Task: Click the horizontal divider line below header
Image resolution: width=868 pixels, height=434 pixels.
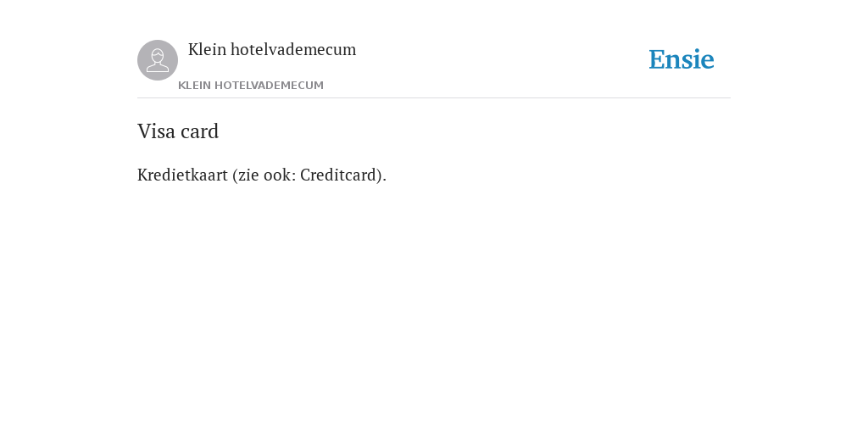Action: coord(434,98)
